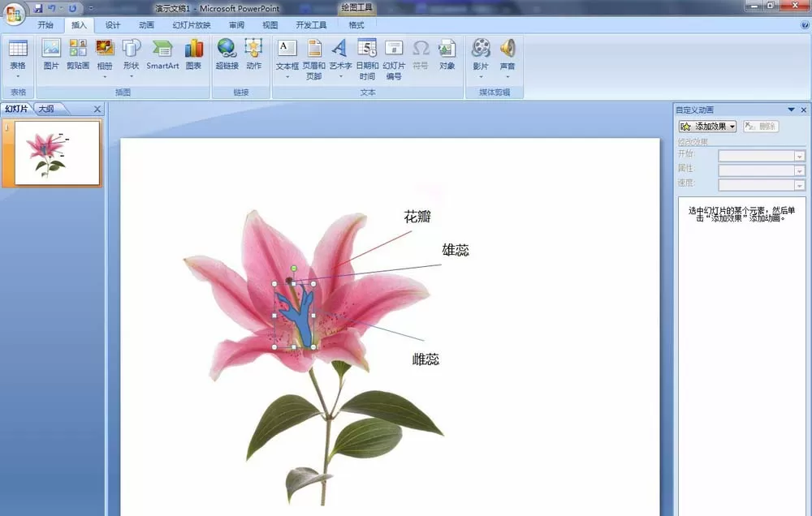
Task: Switch to the 设计 (Design) ribbon tab
Action: (x=112, y=25)
